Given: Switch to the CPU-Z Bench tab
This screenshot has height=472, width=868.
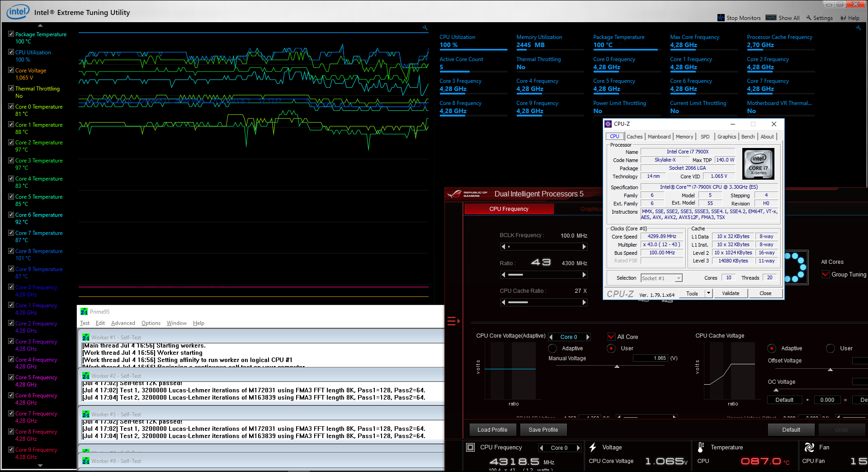Looking at the screenshot, I should coord(748,137).
